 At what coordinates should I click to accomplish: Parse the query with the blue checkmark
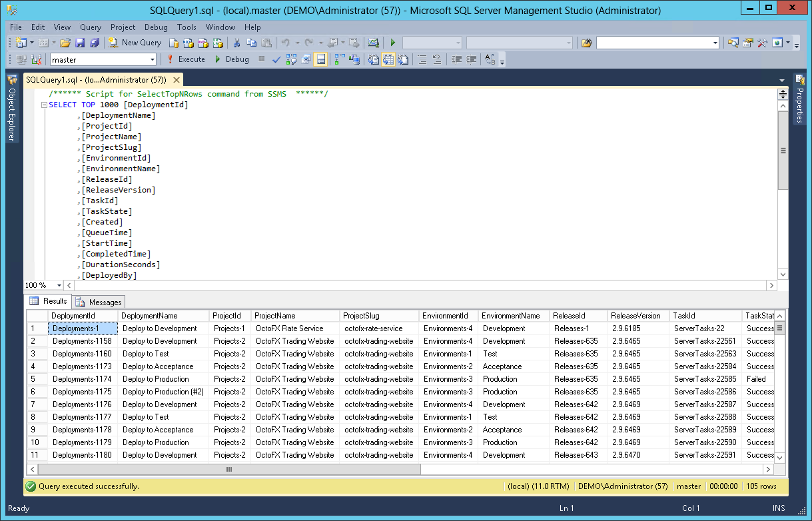pyautogui.click(x=276, y=59)
